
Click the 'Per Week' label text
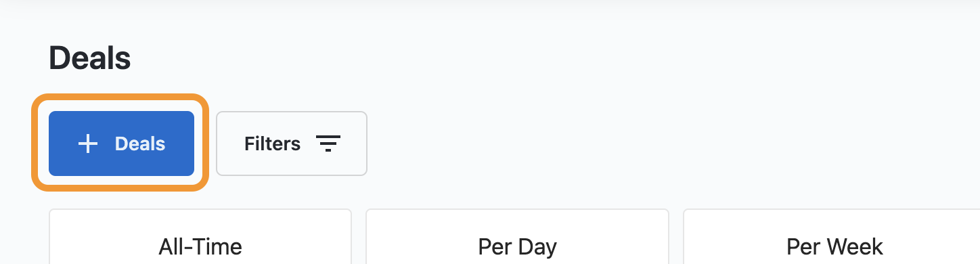point(835,246)
